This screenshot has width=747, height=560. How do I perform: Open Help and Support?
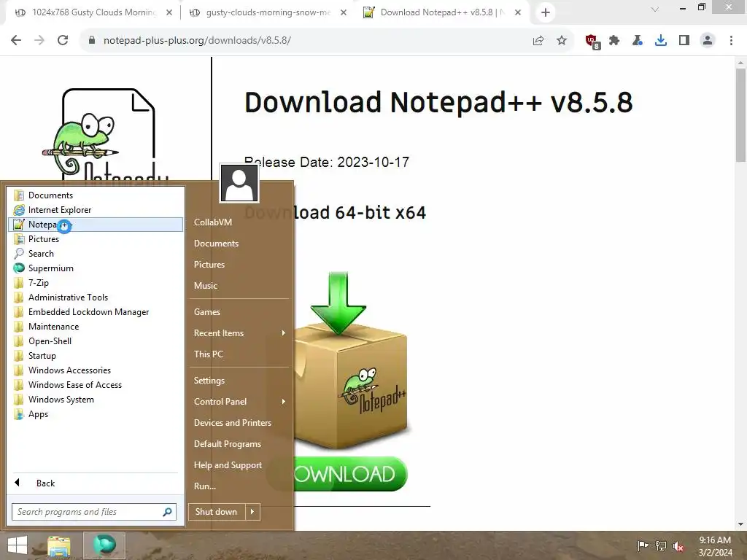point(239,465)
